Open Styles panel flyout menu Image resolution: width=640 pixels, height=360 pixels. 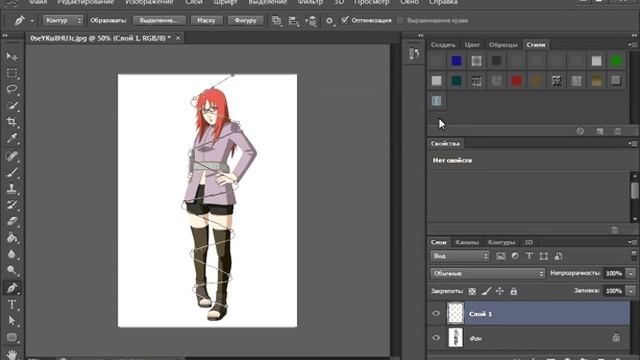(632, 44)
